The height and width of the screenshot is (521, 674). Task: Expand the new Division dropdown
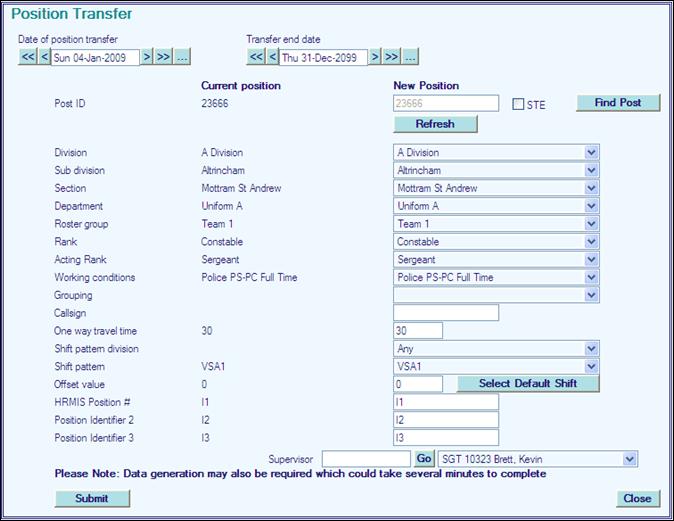click(x=591, y=153)
